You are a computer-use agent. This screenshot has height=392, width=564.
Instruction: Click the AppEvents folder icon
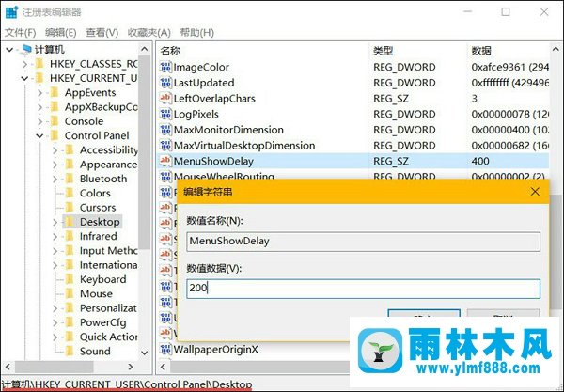click(55, 92)
